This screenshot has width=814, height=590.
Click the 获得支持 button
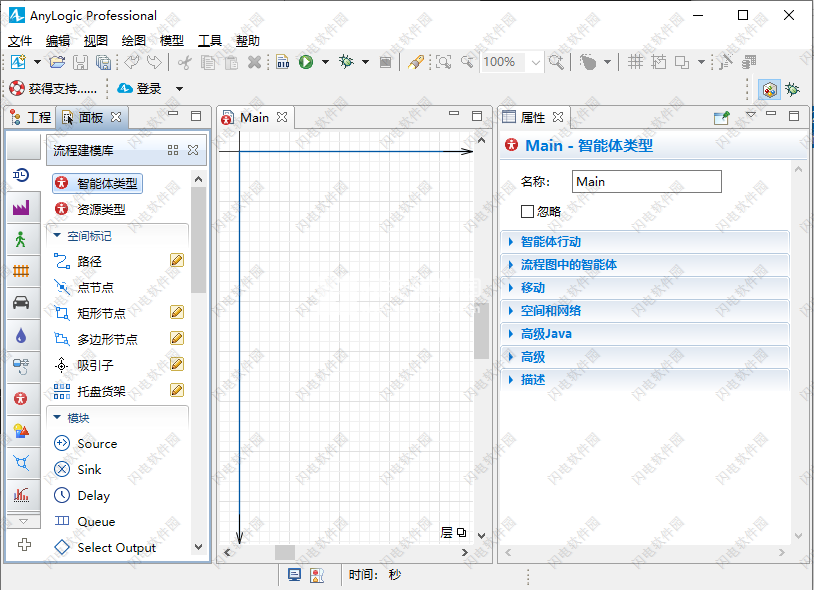(53, 89)
